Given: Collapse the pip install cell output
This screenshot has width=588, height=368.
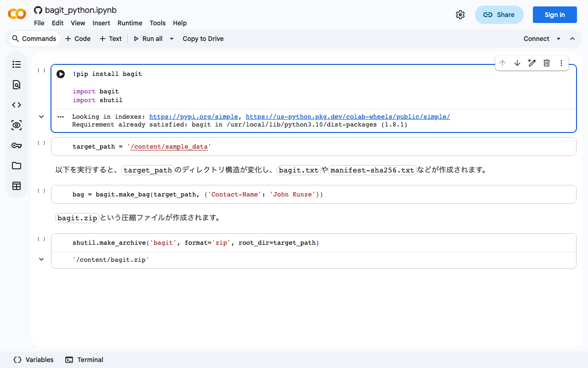Looking at the screenshot, I should click(x=41, y=116).
